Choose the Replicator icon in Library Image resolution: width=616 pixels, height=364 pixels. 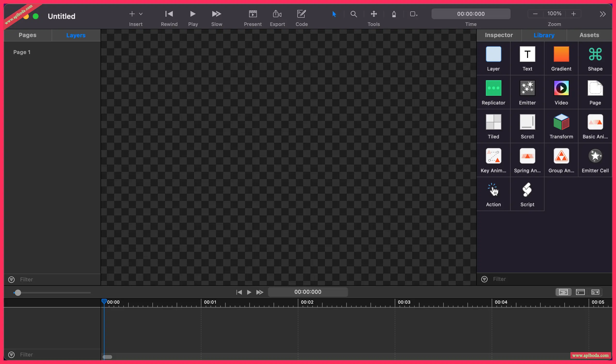(x=493, y=88)
